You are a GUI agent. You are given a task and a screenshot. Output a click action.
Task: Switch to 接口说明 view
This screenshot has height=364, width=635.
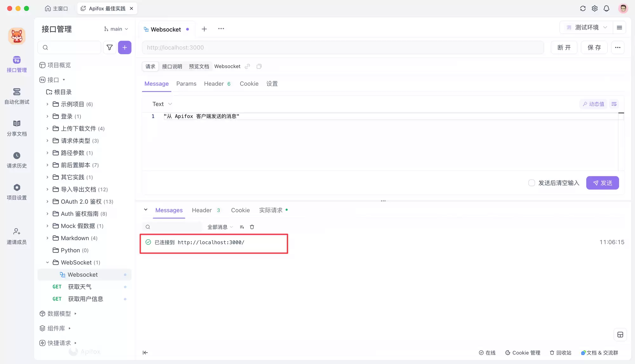pos(172,66)
